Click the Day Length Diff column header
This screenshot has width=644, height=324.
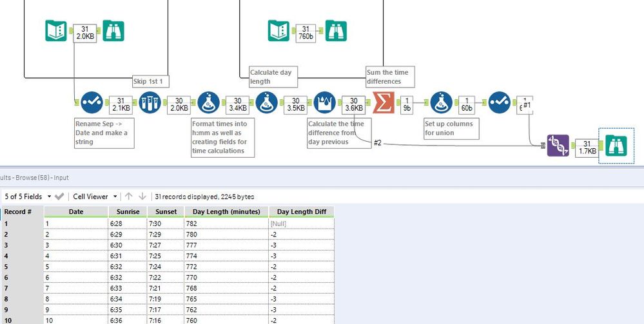(x=302, y=212)
